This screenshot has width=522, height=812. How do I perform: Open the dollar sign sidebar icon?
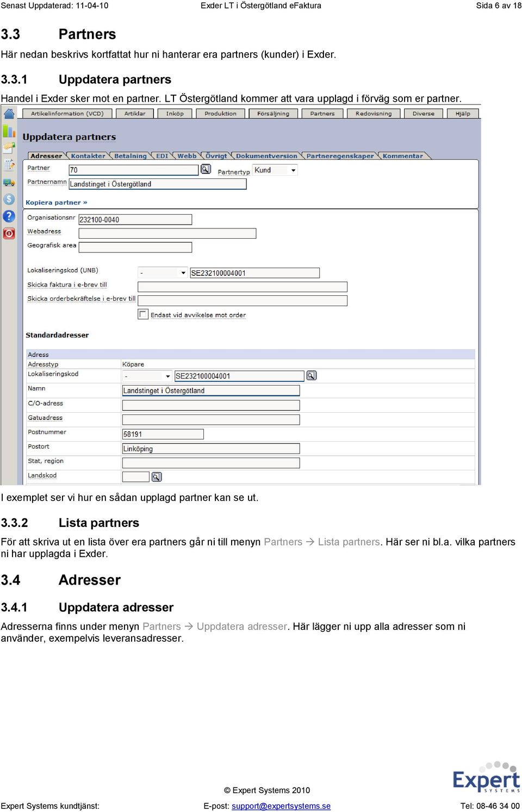click(x=9, y=199)
